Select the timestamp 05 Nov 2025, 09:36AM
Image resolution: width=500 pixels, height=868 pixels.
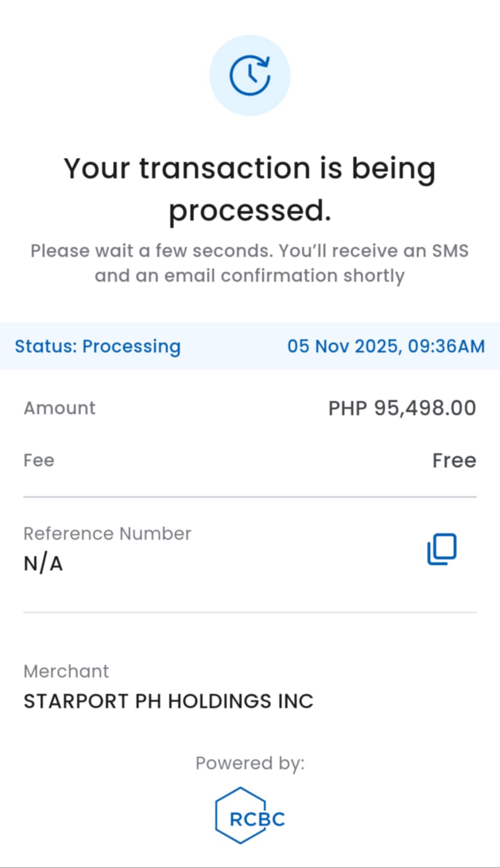[x=386, y=346]
